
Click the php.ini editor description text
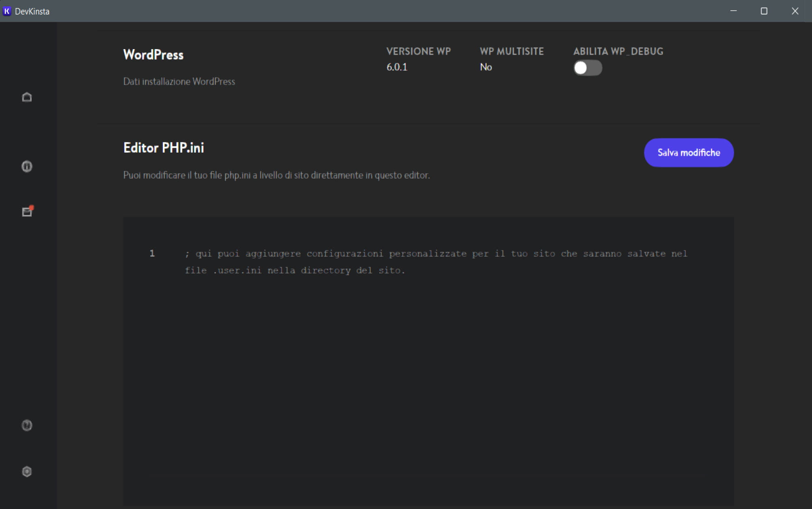pyautogui.click(x=276, y=175)
